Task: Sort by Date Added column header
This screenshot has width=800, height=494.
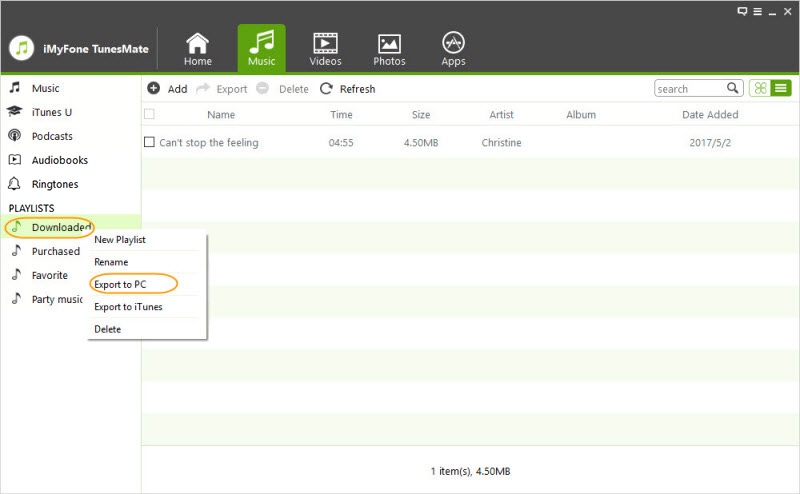Action: tap(710, 114)
